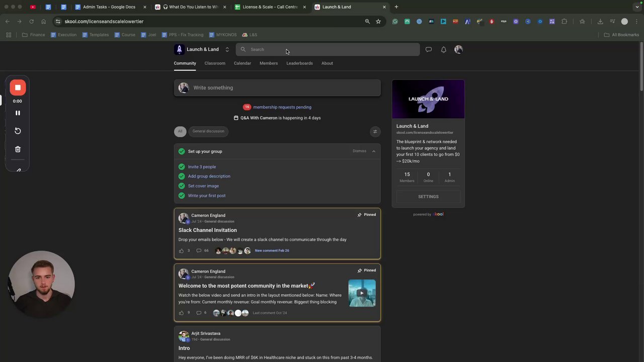Image resolution: width=644 pixels, height=362 pixels.
Task: Click the Launch & Land cover image
Action: [x=428, y=99]
